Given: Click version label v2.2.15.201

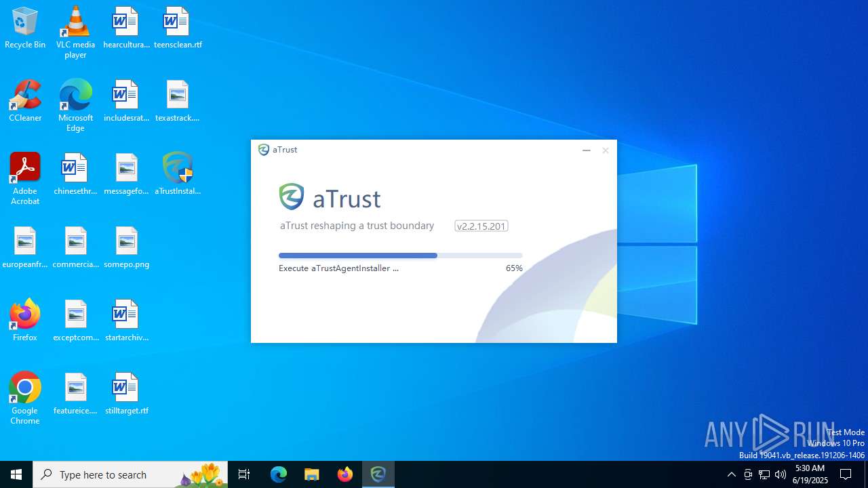Looking at the screenshot, I should click(481, 226).
